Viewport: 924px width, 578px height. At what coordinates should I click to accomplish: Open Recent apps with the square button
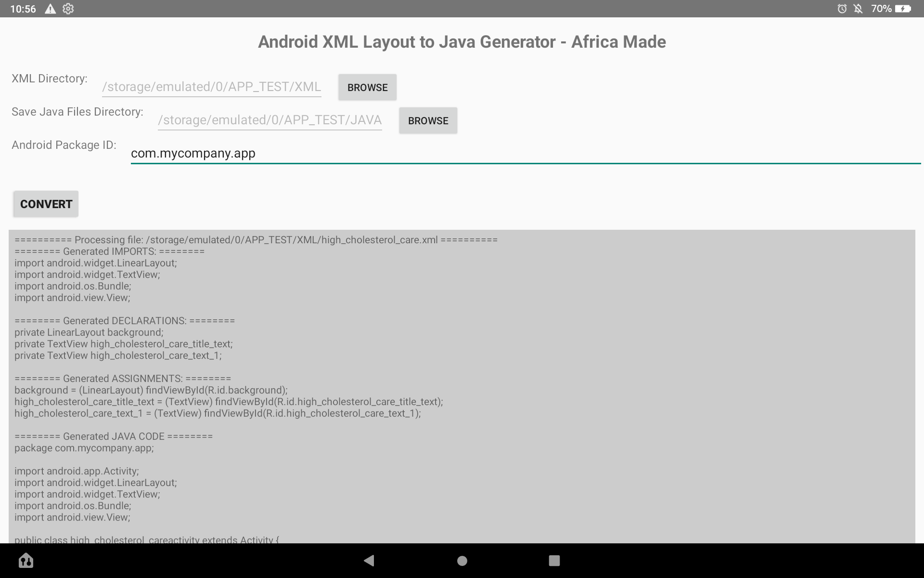[554, 561]
